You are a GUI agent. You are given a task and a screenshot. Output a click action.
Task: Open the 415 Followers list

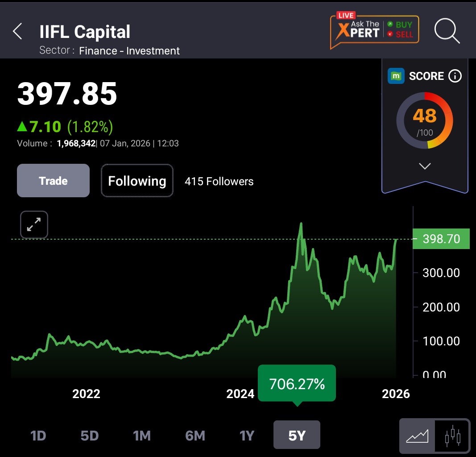click(x=219, y=181)
